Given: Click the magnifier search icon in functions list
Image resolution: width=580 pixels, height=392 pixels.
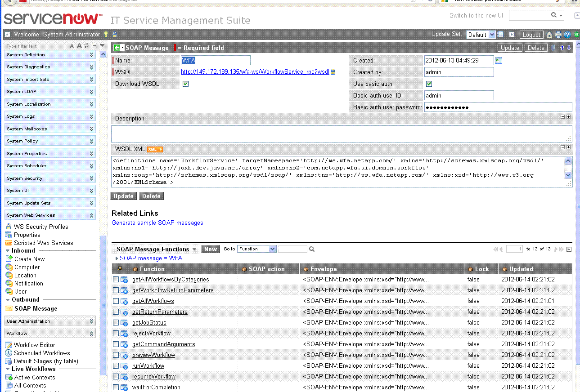Looking at the screenshot, I should [312, 249].
